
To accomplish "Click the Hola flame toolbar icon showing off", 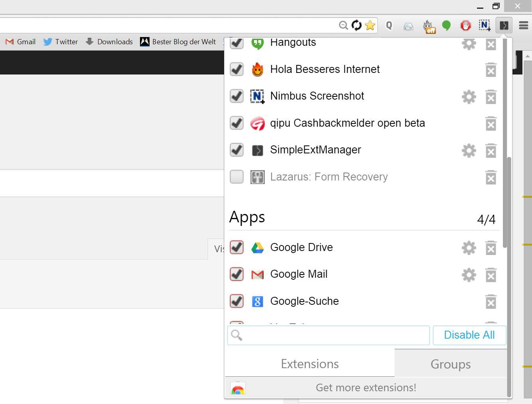I will click(429, 26).
